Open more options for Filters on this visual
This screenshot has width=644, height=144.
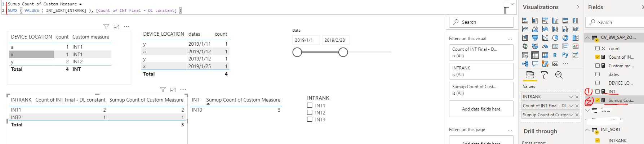click(x=510, y=39)
